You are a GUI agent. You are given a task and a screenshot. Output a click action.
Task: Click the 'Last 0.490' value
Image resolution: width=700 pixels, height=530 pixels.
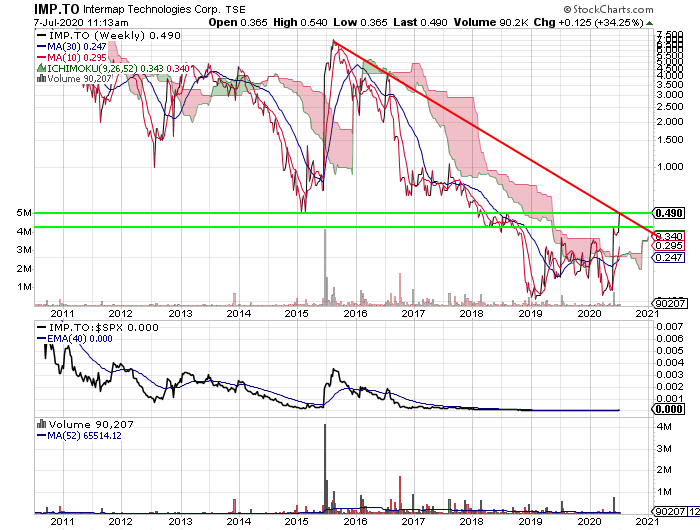(420, 22)
